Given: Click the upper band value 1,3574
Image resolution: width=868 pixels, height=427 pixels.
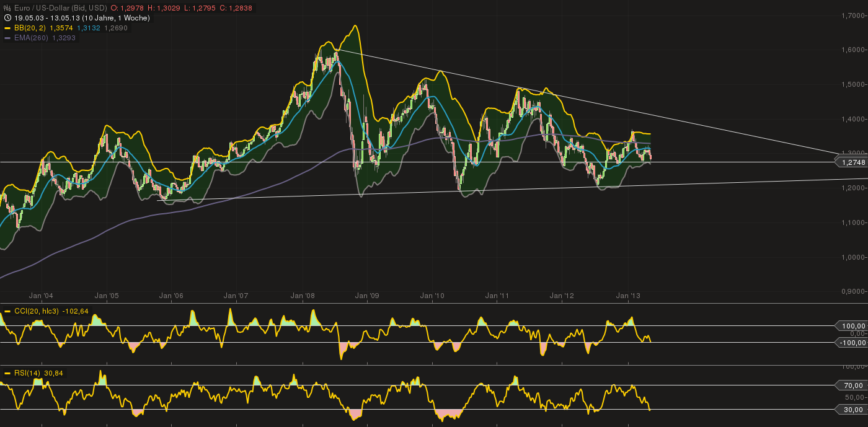Looking at the screenshot, I should click(61, 28).
